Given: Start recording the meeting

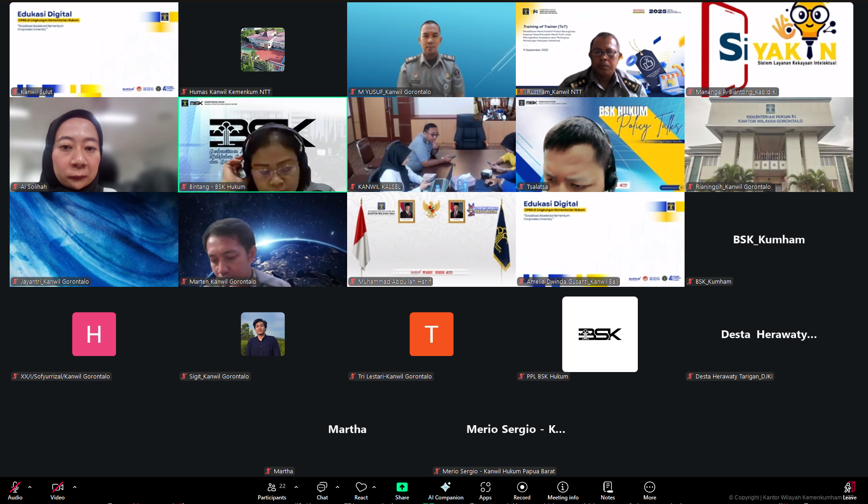Looking at the screenshot, I should [522, 490].
